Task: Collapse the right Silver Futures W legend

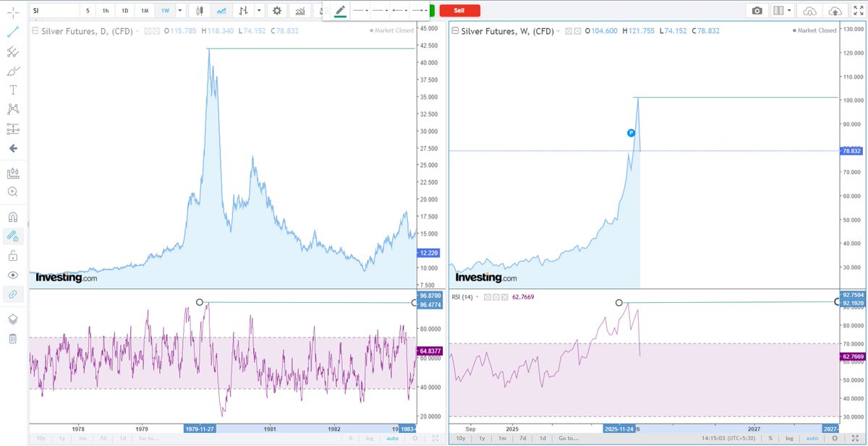Action: pyautogui.click(x=455, y=31)
